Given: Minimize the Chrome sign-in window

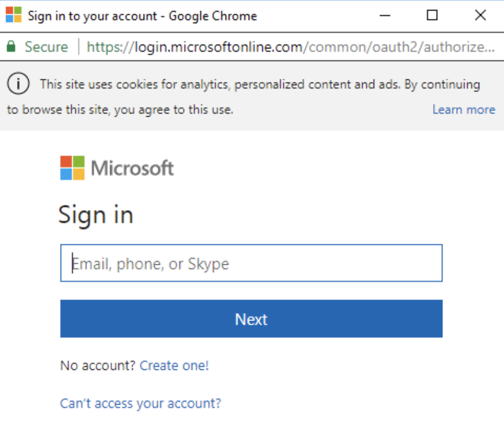Looking at the screenshot, I should pyautogui.click(x=385, y=15).
